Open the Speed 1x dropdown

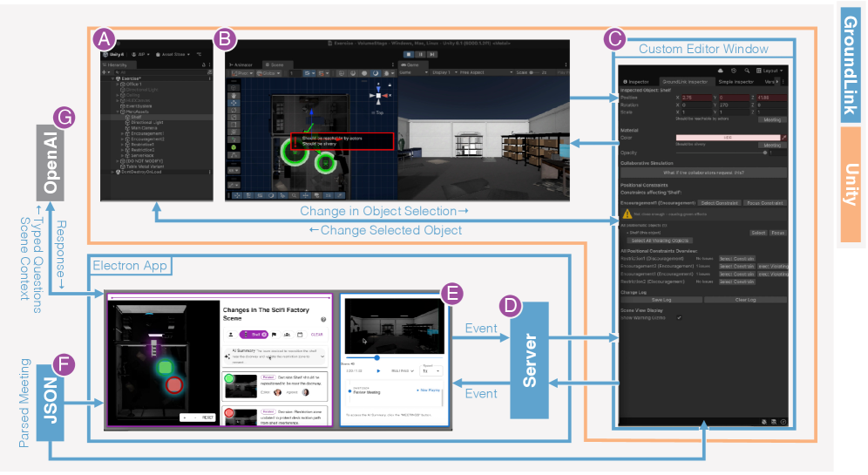(x=431, y=371)
